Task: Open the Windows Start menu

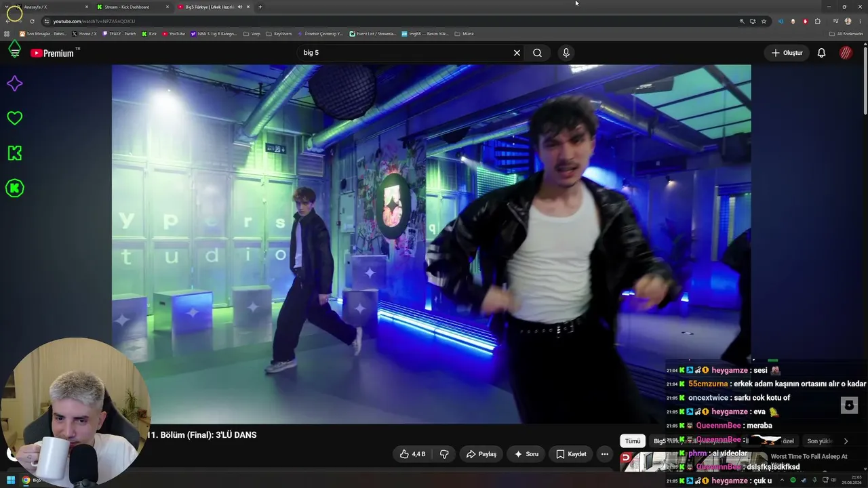Action: 10,481
